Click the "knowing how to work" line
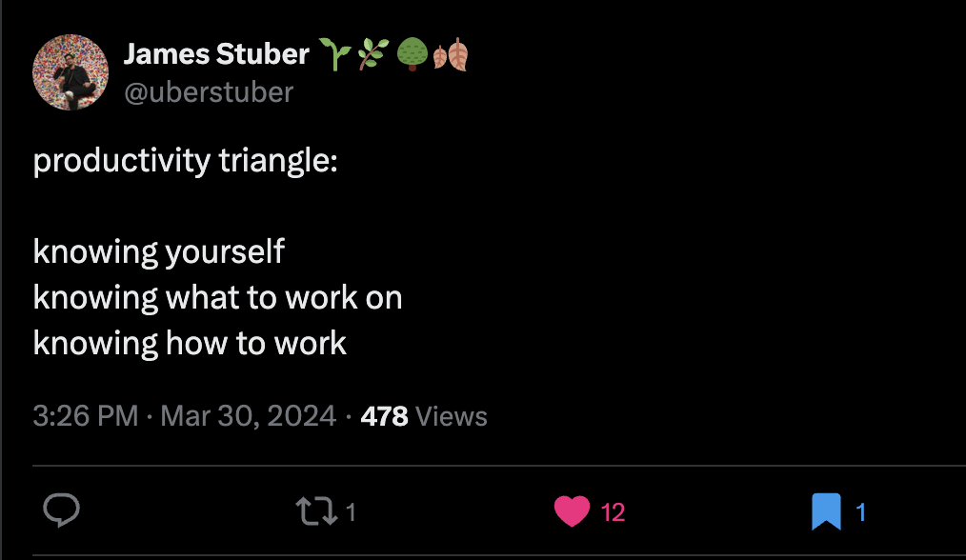Screen dimensions: 966x560 pyautogui.click(x=190, y=343)
